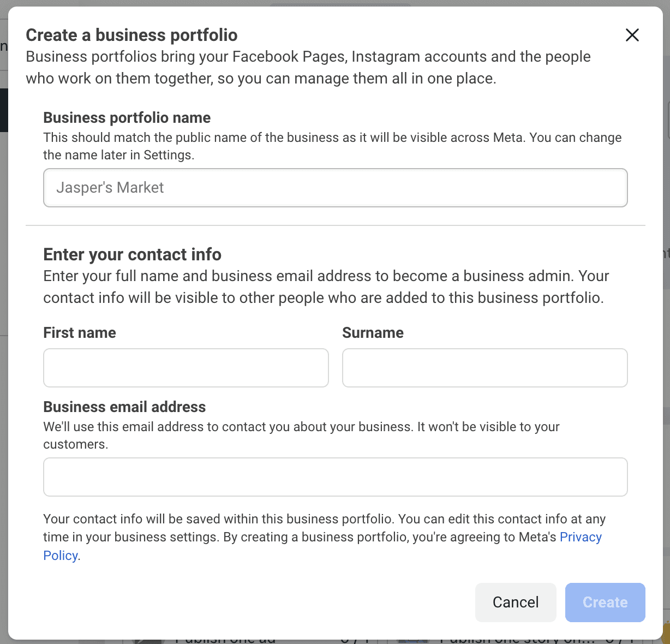This screenshot has height=644, width=670.
Task: Click the Business portfolio name field
Action: pos(335,188)
